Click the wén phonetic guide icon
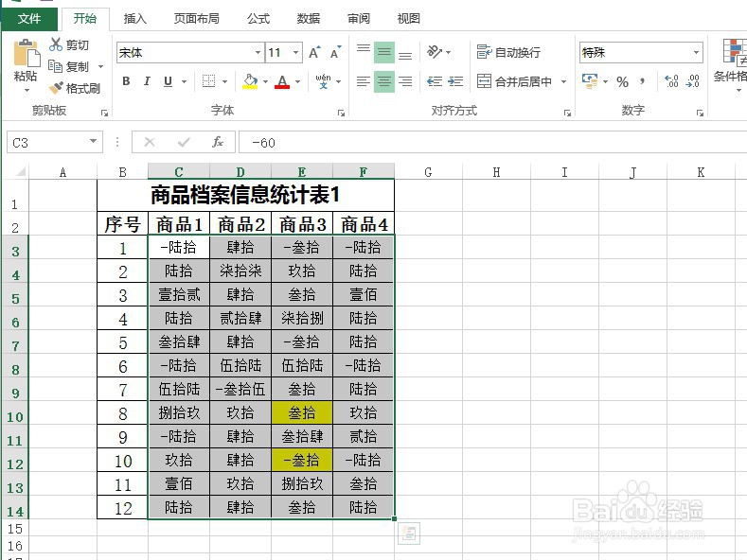 pyautogui.click(x=323, y=81)
